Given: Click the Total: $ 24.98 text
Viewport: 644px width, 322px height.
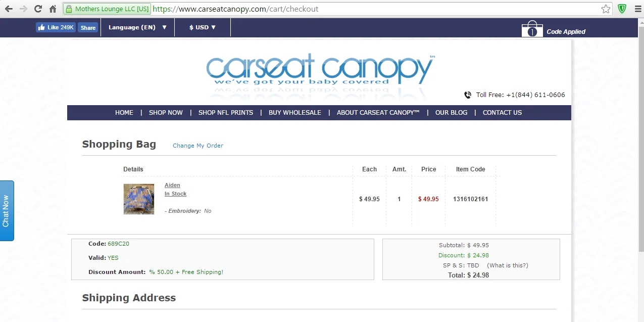Looking at the screenshot, I should (468, 275).
